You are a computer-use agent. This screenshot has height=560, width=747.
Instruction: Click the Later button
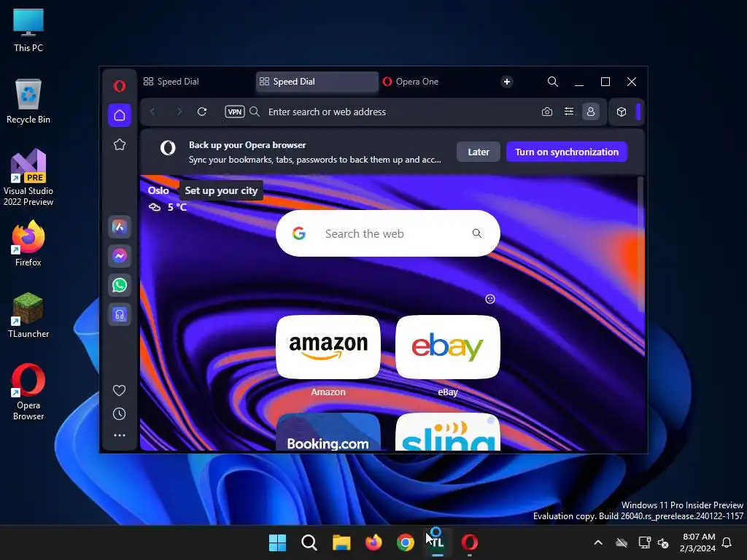coord(479,152)
